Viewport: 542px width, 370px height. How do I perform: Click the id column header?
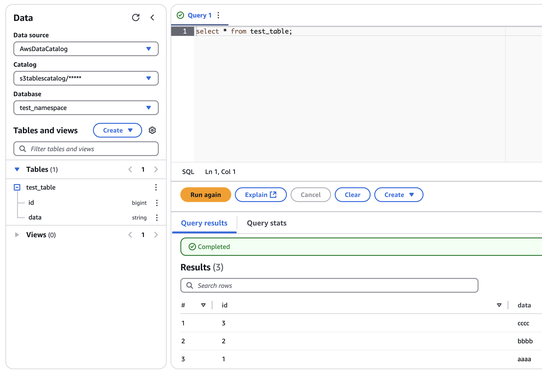(224, 305)
